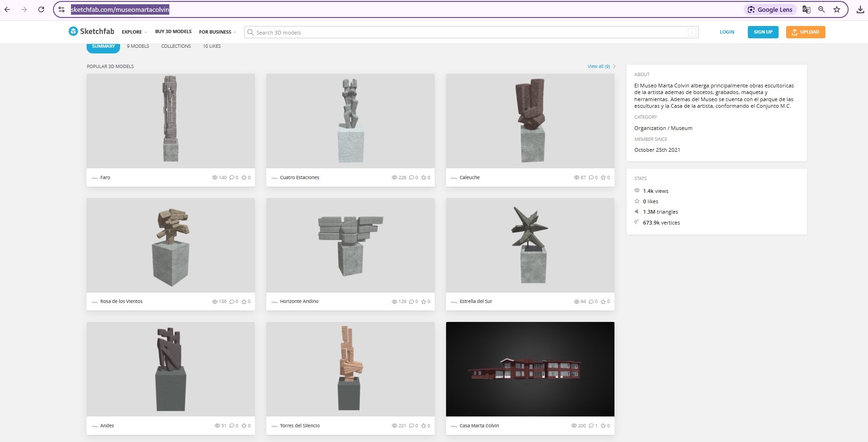Viewport: 868px width, 442px height.
Task: Click the star icon on Faro card
Action: point(244,178)
